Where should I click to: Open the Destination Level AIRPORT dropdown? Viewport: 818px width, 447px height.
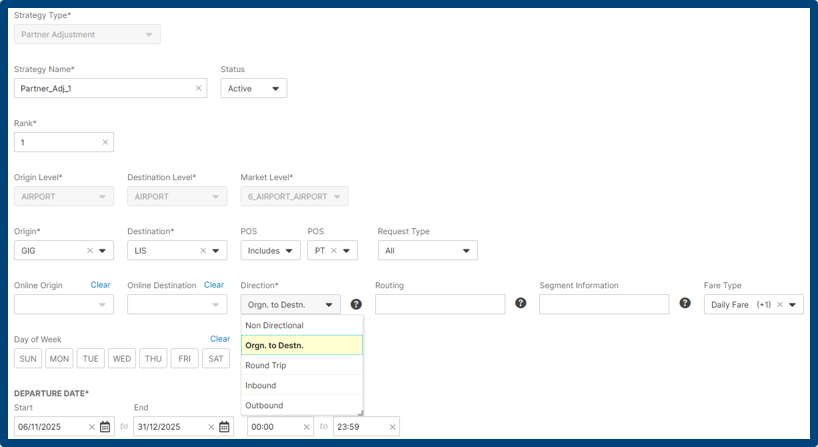coord(177,197)
